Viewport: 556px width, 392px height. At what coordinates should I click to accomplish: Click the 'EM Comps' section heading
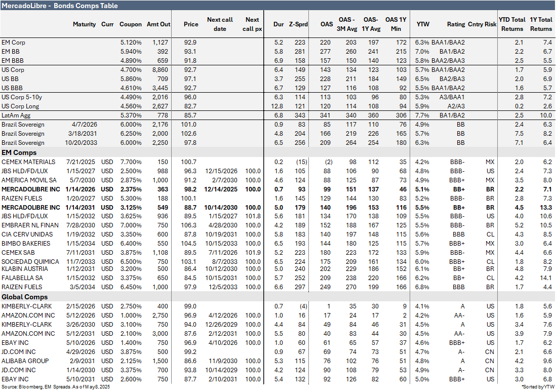tap(19, 152)
